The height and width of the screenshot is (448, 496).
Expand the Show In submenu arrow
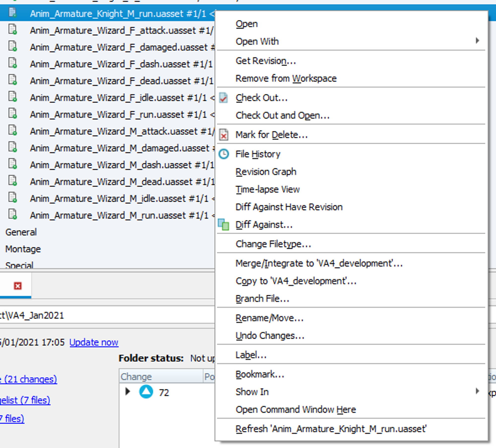pyautogui.click(x=477, y=391)
